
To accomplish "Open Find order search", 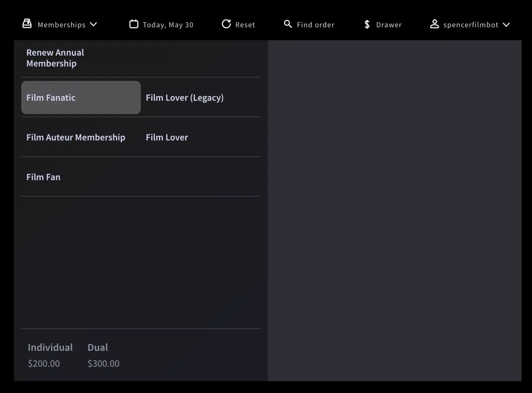I will (315, 25).
